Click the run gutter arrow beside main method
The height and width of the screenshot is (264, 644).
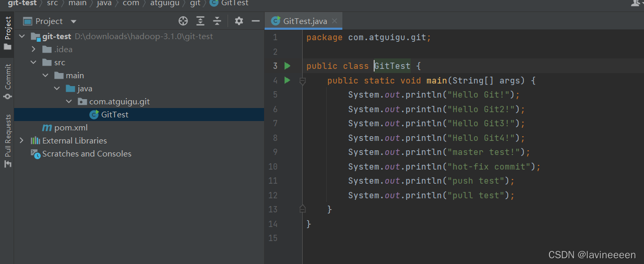[287, 80]
